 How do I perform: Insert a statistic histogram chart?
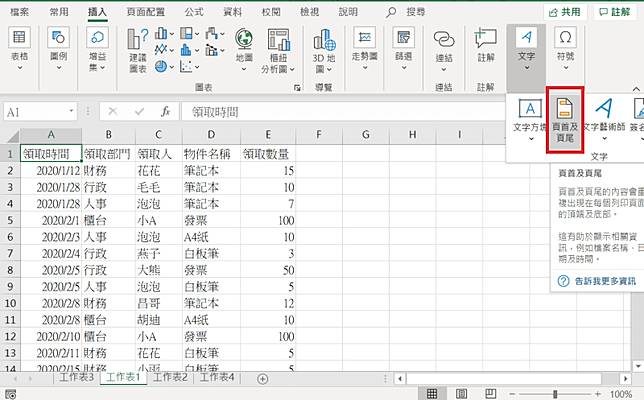click(186, 50)
